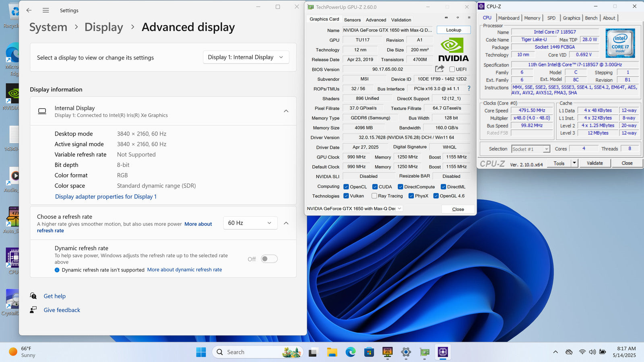
Task: Click the Settings gear taskbar icon
Action: click(406, 352)
